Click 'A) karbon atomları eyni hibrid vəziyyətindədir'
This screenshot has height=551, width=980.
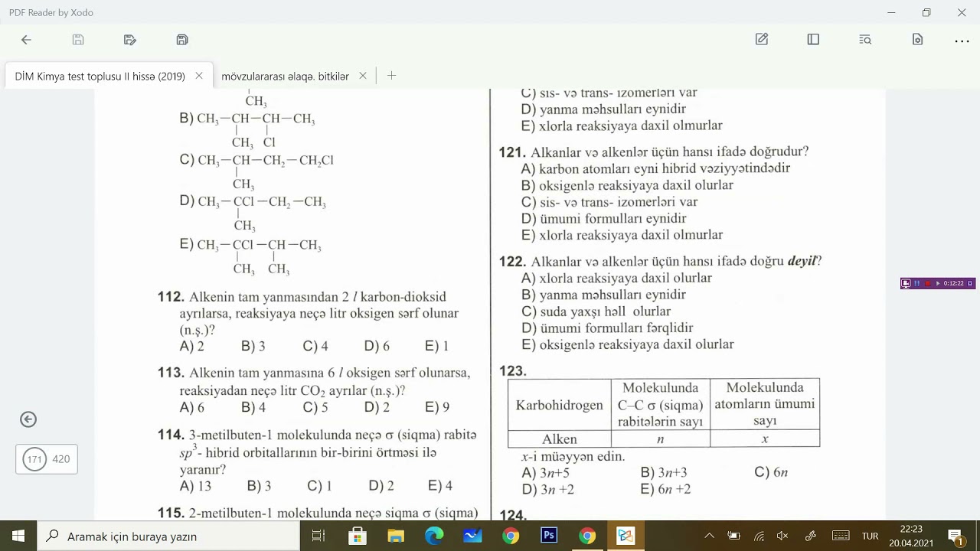pyautogui.click(x=655, y=168)
